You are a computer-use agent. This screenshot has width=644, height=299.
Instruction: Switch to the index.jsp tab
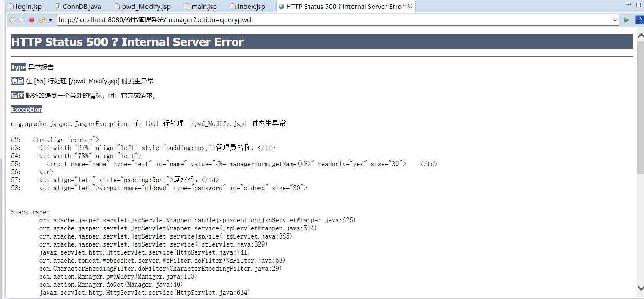click(x=247, y=7)
